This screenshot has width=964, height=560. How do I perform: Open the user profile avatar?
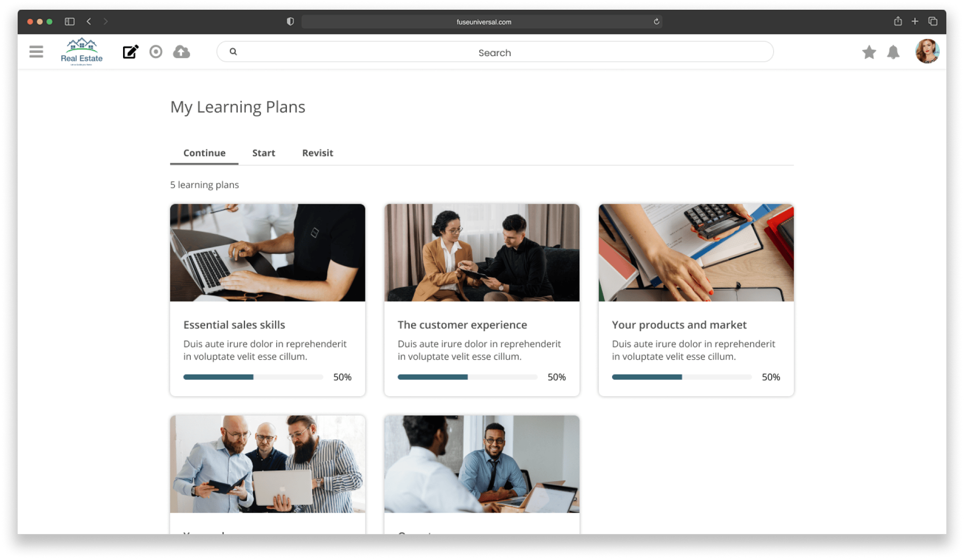point(927,51)
